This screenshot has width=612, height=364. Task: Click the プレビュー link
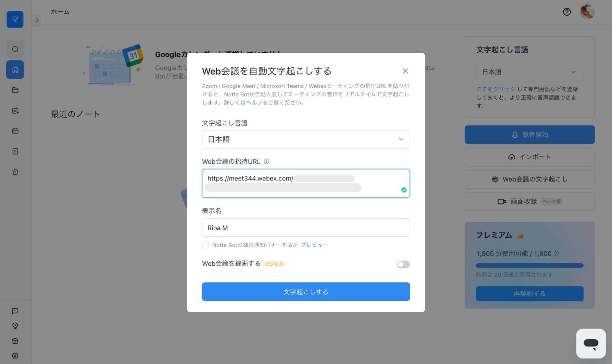coord(314,244)
